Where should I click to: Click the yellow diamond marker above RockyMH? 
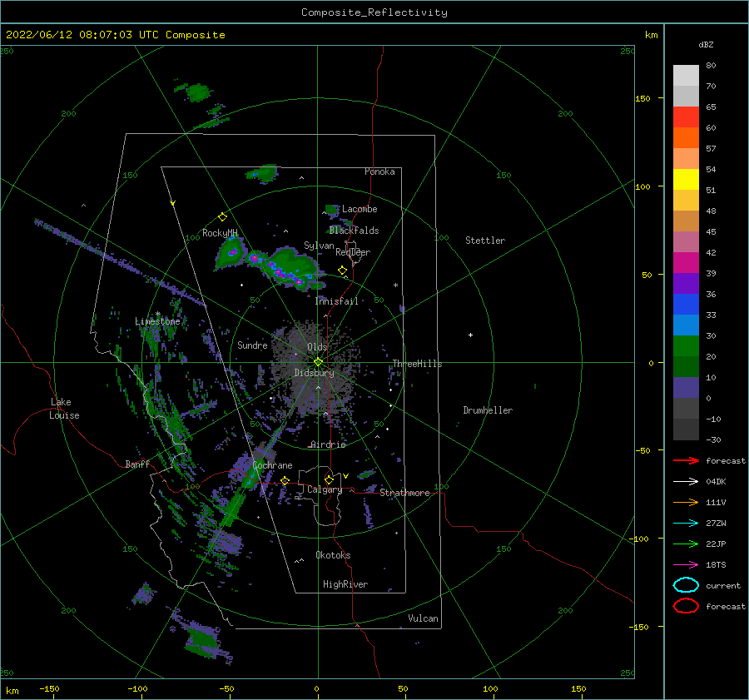pyautogui.click(x=222, y=217)
